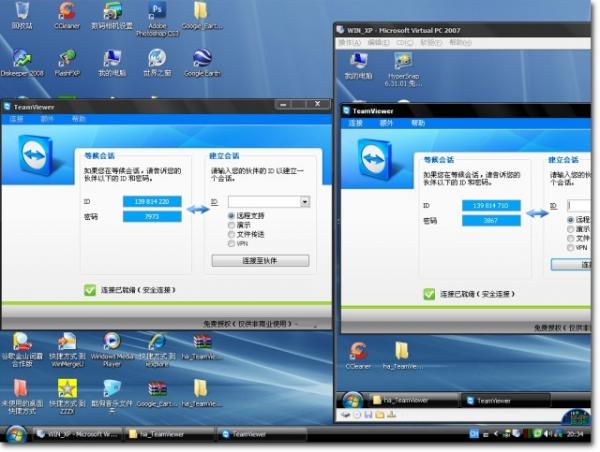Viewport: 600px width, 452px height.
Task: Open CD(C) menu in Virtual PC window
Action: tap(405, 42)
